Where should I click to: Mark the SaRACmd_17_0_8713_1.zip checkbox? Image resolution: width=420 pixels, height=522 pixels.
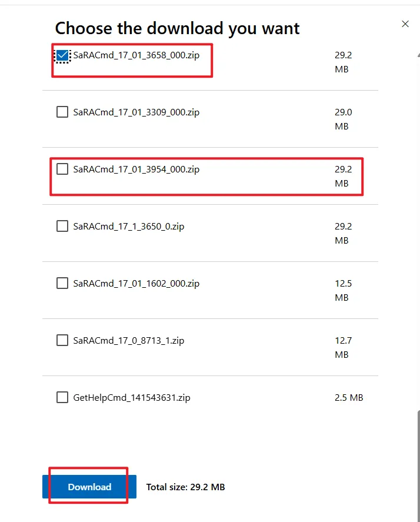click(x=62, y=340)
